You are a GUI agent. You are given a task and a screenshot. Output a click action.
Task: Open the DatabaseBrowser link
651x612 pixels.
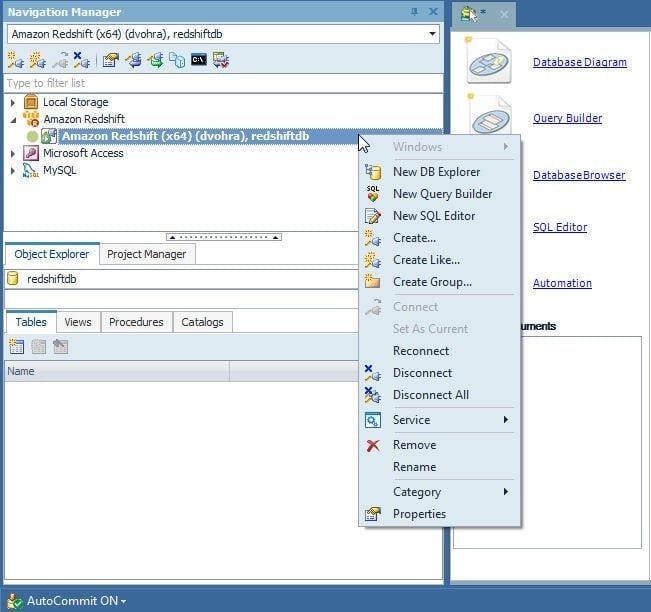pyautogui.click(x=579, y=175)
